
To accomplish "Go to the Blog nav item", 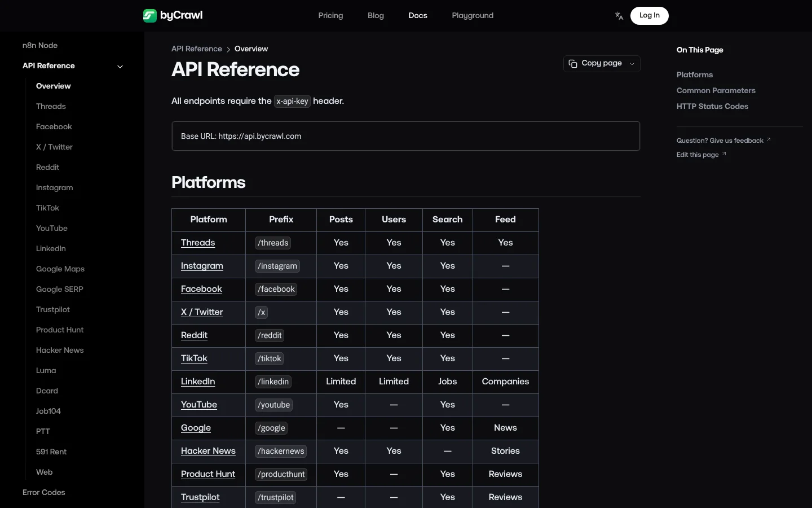I will [376, 16].
